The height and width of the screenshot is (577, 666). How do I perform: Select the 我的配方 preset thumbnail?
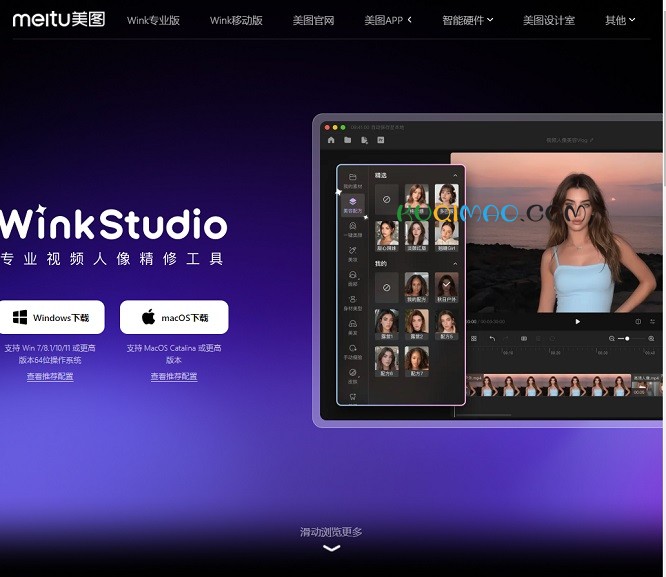coord(416,287)
